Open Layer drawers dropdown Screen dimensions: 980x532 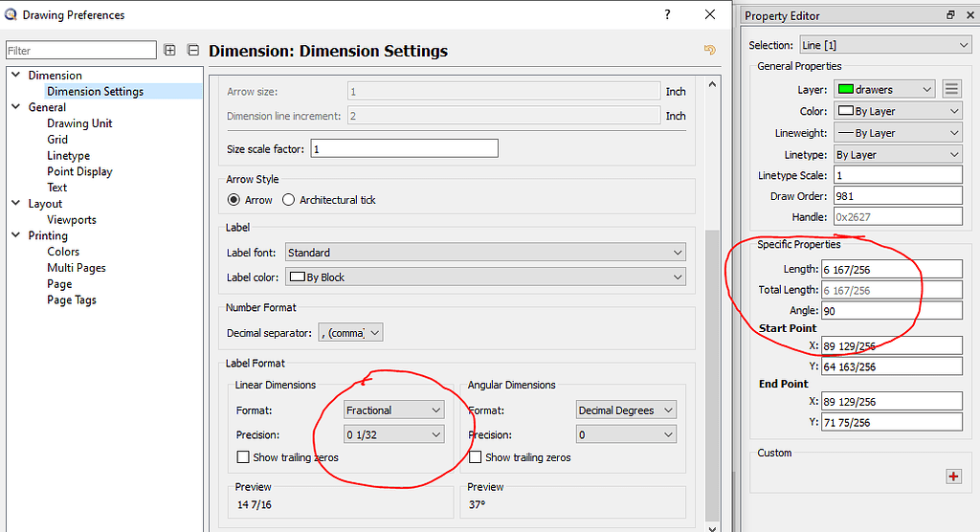(884, 89)
